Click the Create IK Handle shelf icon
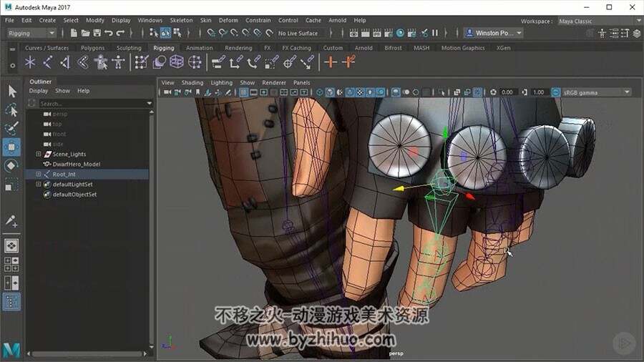This screenshot has width=644, height=362. pos(65,62)
